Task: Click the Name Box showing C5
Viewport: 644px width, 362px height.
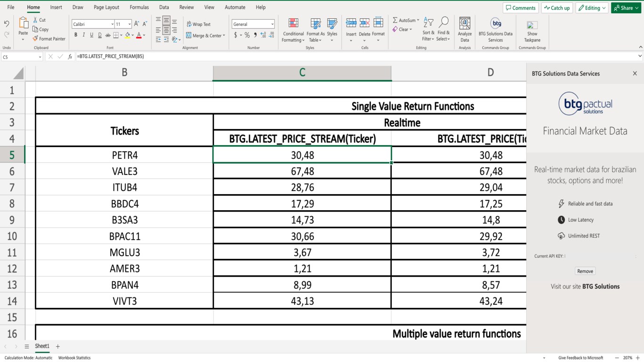Action: click(22, 57)
